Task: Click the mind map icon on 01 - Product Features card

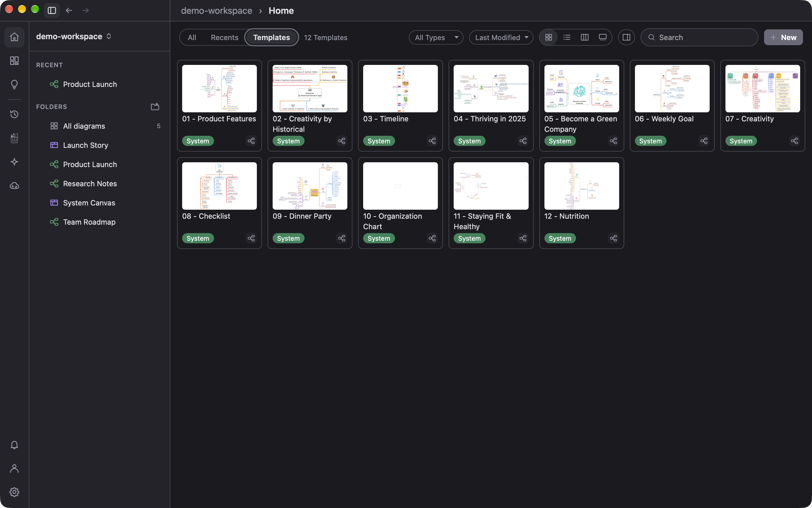Action: 251,141
